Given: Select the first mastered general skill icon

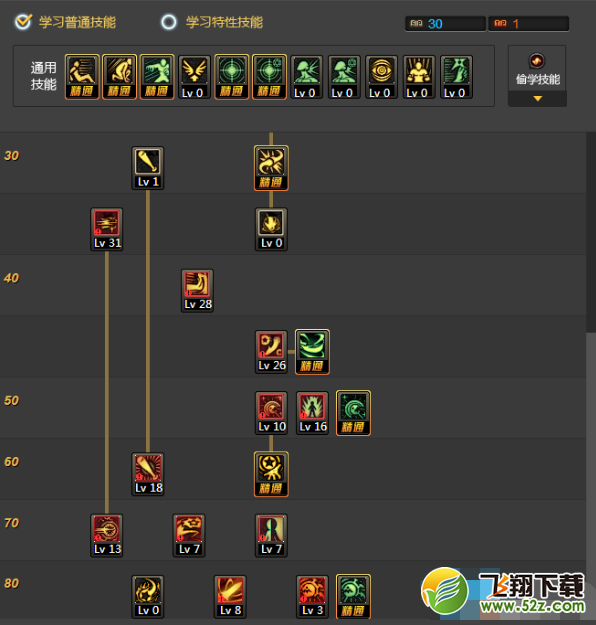Looking at the screenshot, I should [82, 77].
